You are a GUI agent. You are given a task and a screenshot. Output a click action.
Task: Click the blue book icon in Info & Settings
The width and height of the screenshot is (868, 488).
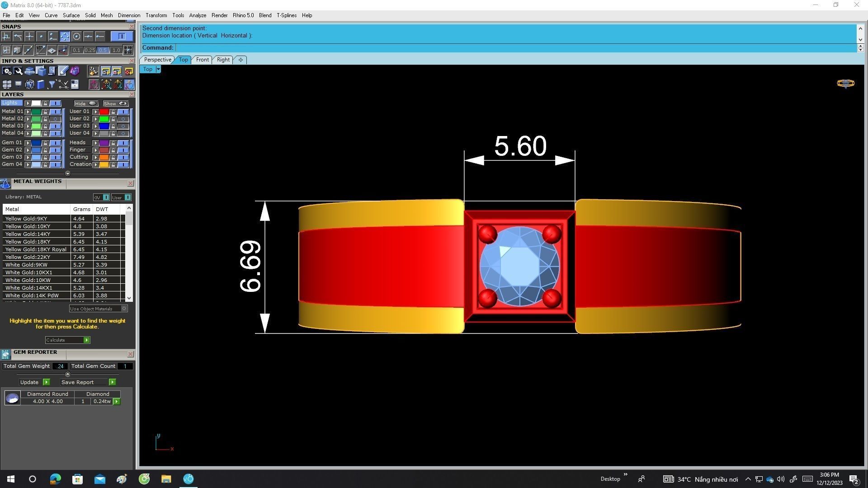point(41,84)
